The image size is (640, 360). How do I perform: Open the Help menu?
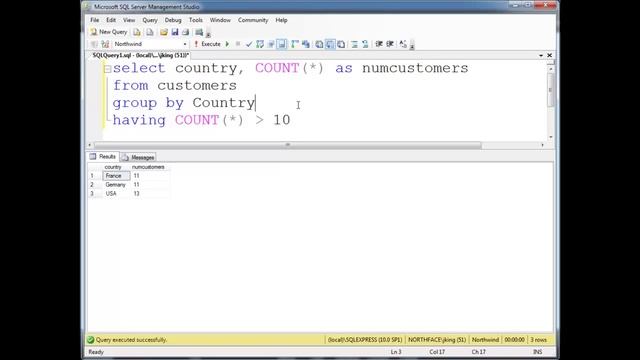pos(281,20)
